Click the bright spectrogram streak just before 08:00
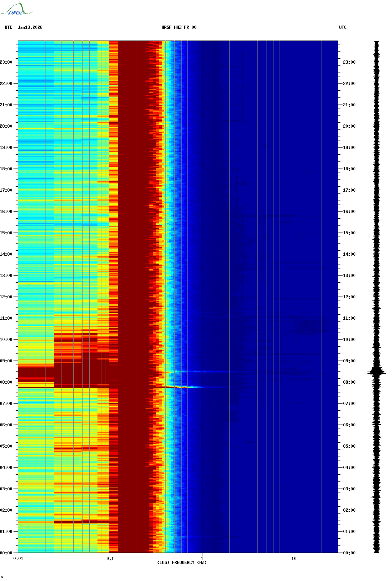The image size is (392, 581). coord(180,387)
